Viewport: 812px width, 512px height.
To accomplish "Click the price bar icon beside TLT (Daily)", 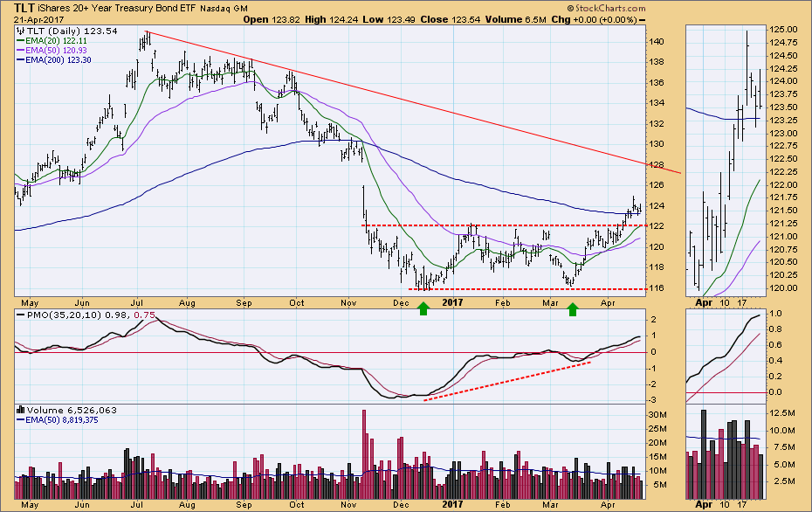I will 21,31.
